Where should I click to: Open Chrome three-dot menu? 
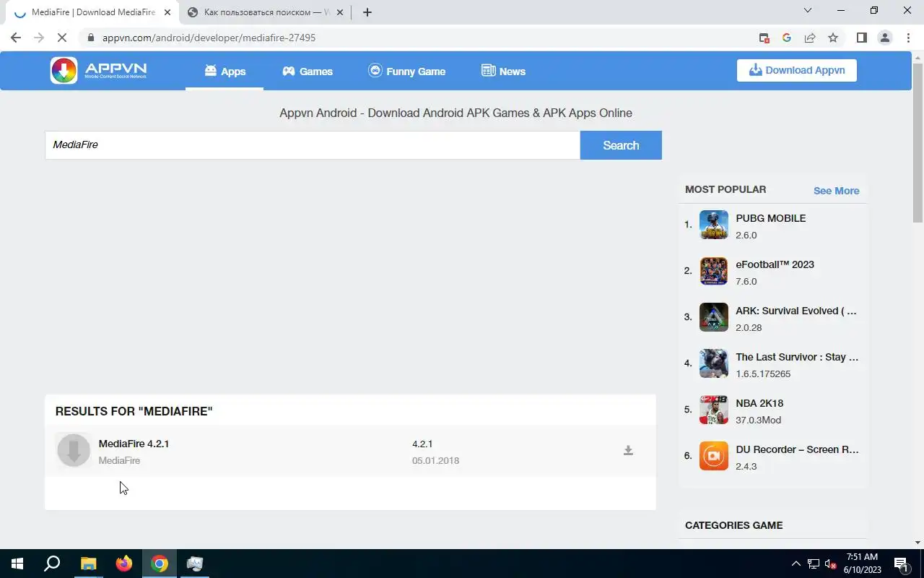coord(908,38)
